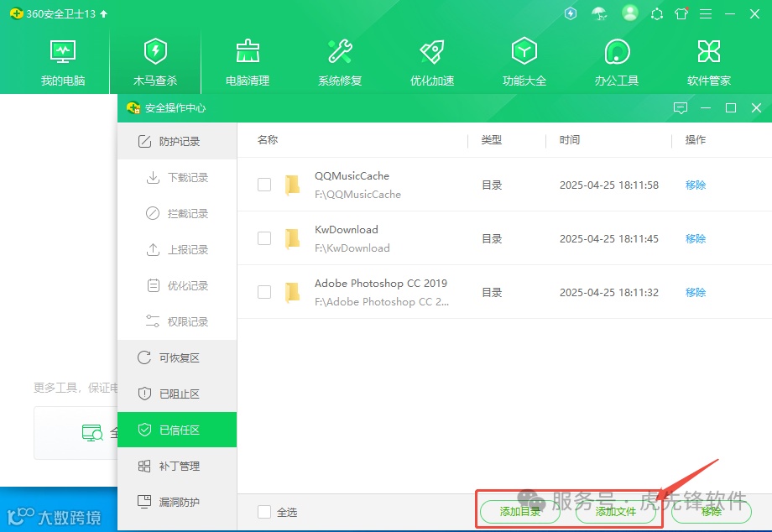Click the 类型 column header
The width and height of the screenshot is (772, 532).
(x=492, y=140)
